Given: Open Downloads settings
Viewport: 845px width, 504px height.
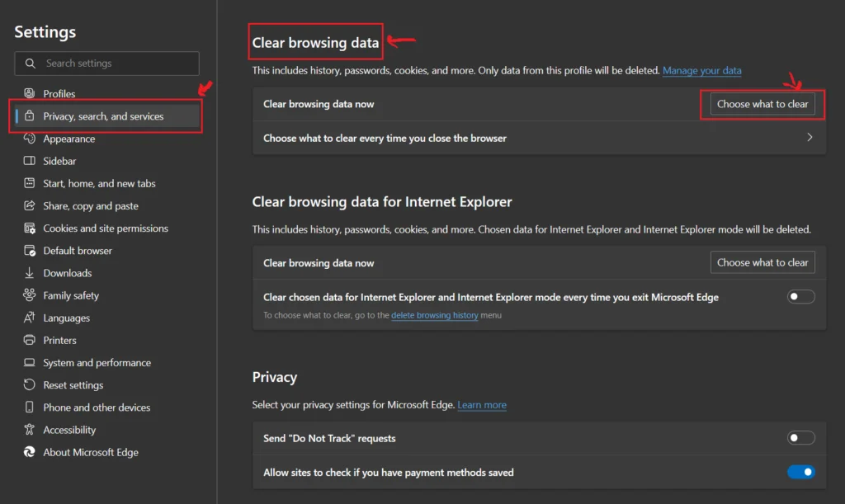Looking at the screenshot, I should (68, 273).
